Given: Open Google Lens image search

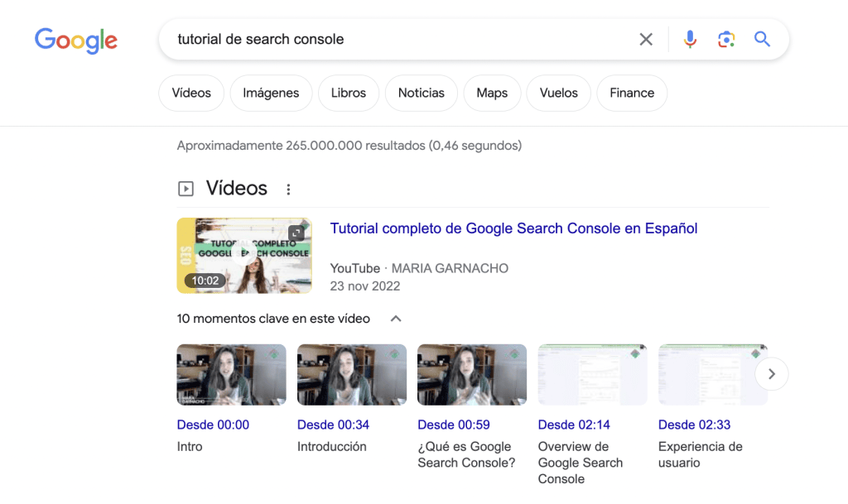Looking at the screenshot, I should [x=726, y=39].
